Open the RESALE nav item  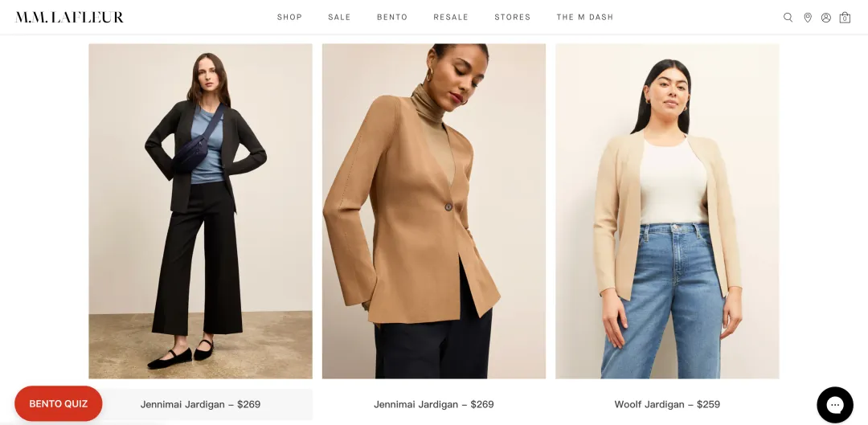(451, 17)
